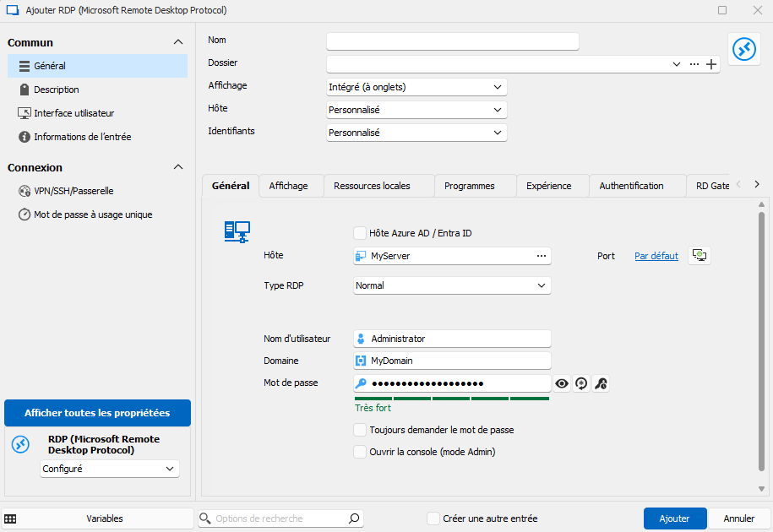Click scrollbar down arrow
Image resolution: width=773 pixels, height=532 pixels.
(x=761, y=489)
